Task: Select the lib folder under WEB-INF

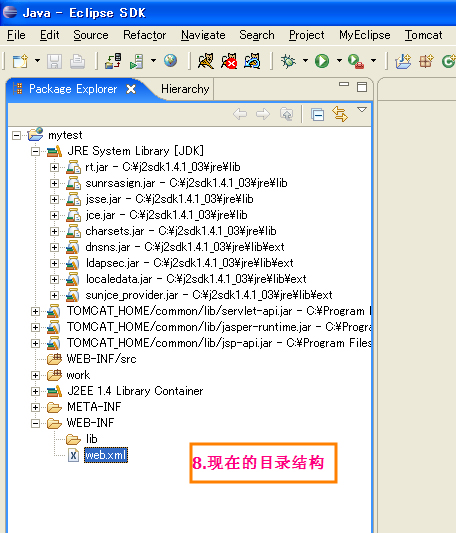Action: click(91, 439)
